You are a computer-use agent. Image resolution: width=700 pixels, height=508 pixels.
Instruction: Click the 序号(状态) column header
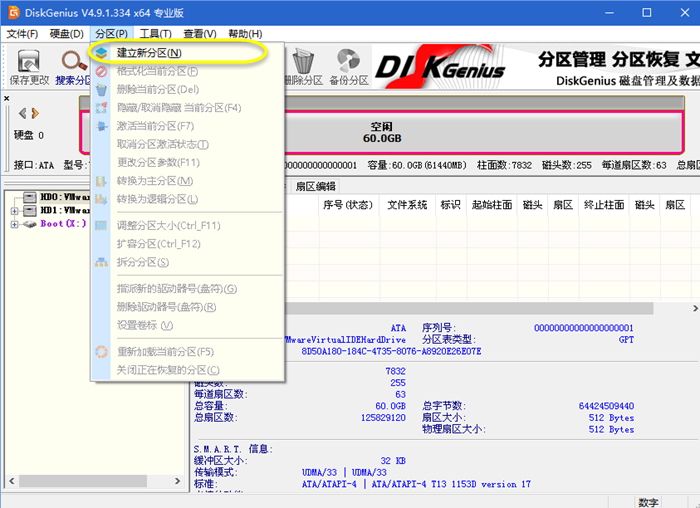(x=348, y=205)
